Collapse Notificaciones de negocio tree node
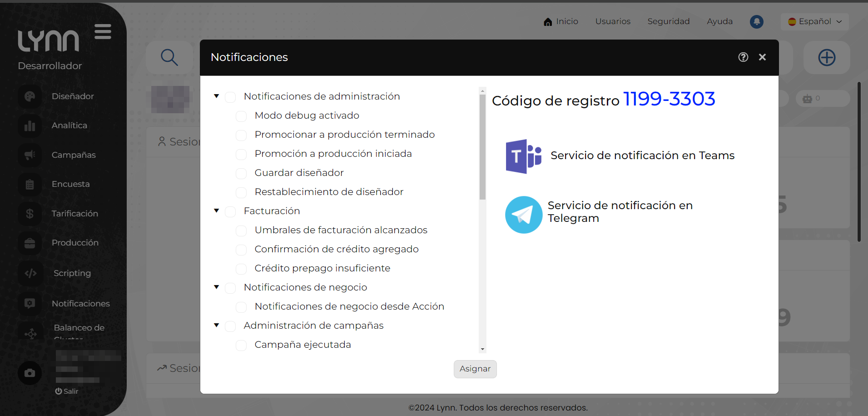 point(217,287)
